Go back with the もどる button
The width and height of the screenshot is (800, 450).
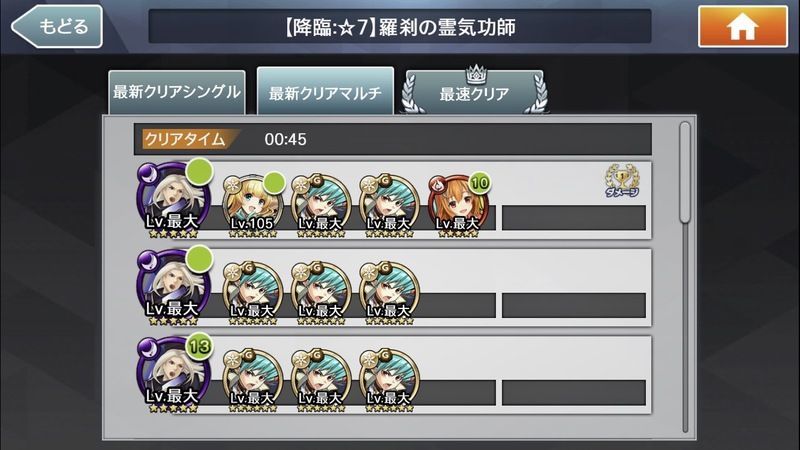tap(57, 27)
